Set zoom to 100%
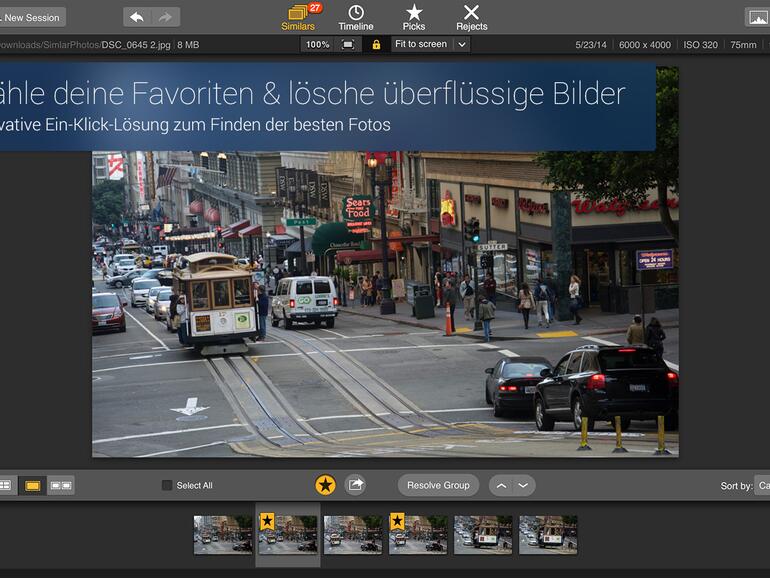The image size is (770, 578). [318, 45]
